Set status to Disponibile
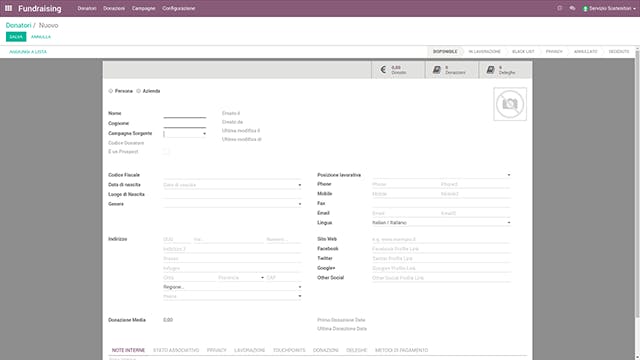Image resolution: width=640 pixels, height=360 pixels. pos(445,51)
